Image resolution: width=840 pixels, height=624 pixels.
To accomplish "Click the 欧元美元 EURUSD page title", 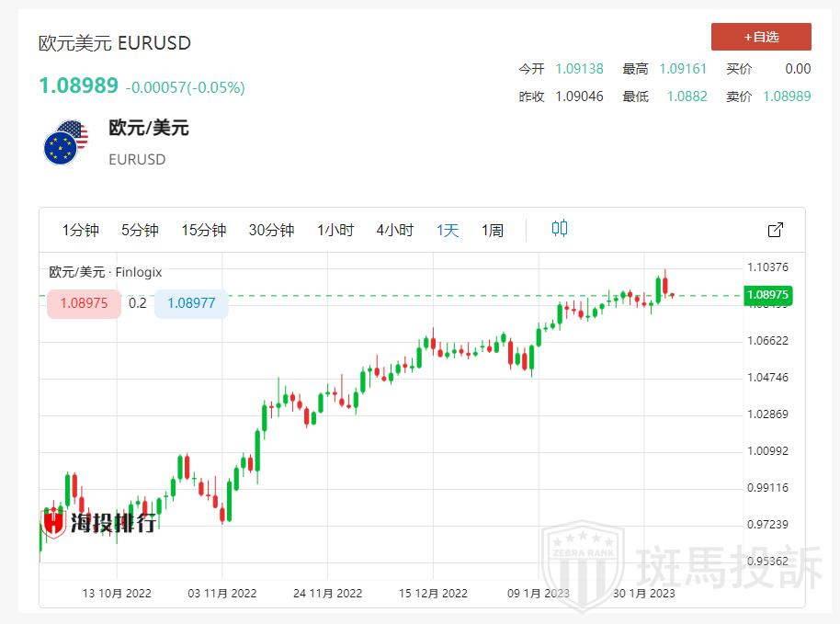I will pyautogui.click(x=114, y=43).
